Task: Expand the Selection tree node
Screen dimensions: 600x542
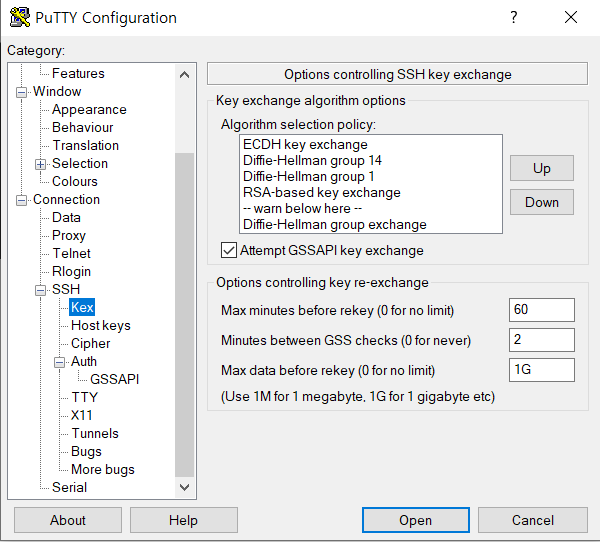Action: pyautogui.click(x=40, y=164)
